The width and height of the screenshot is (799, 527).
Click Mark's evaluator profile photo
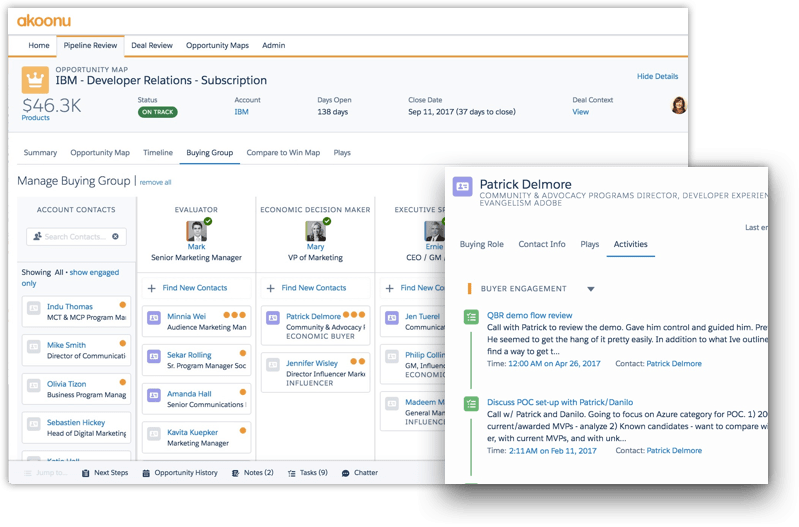point(196,231)
